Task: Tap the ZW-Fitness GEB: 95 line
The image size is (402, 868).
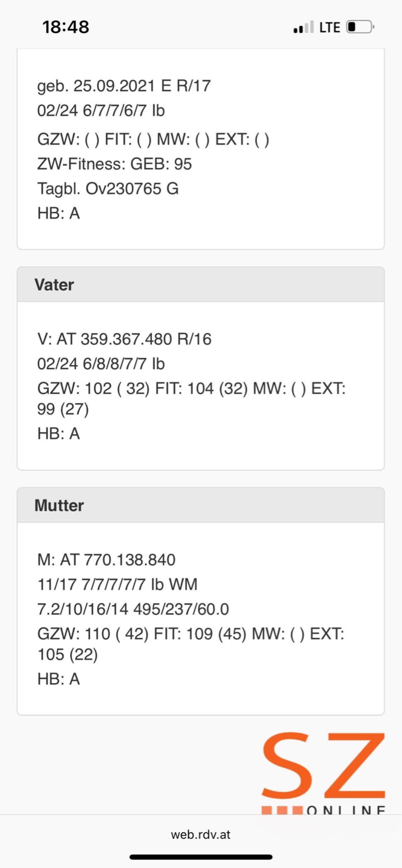Action: click(114, 164)
